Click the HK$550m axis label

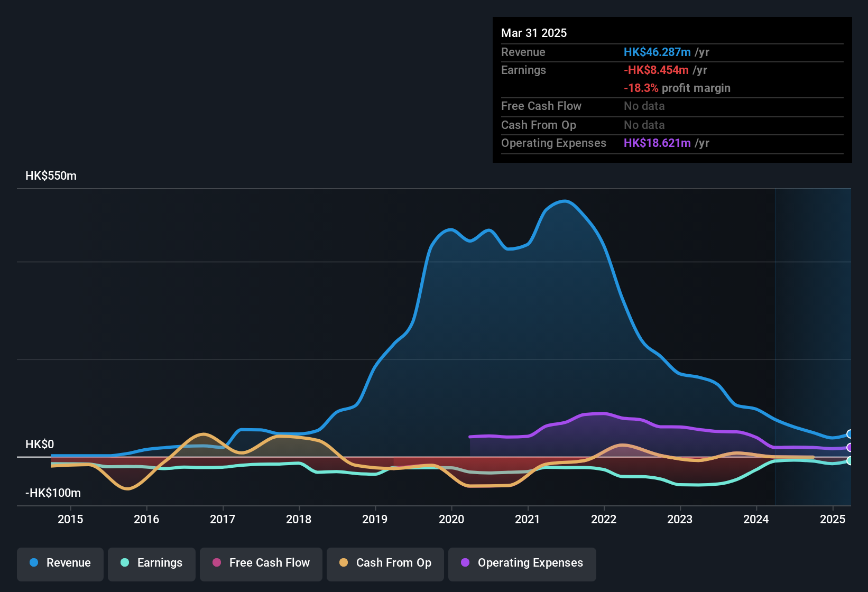tap(51, 175)
